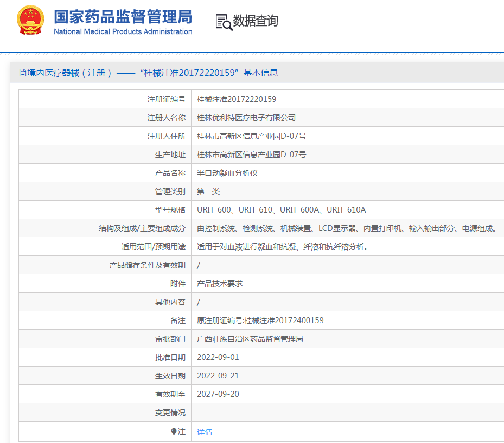Click the 管理类别 label
The height and width of the screenshot is (443, 504).
pos(170,191)
